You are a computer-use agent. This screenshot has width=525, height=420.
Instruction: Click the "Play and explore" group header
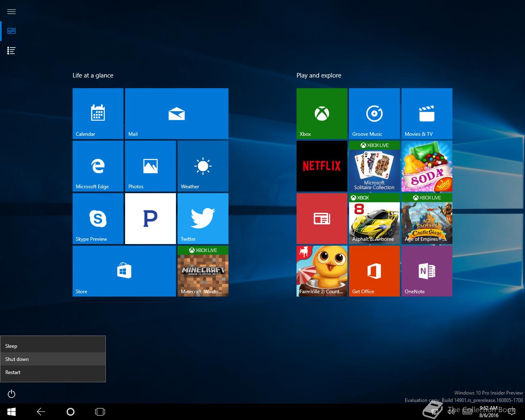click(x=319, y=75)
